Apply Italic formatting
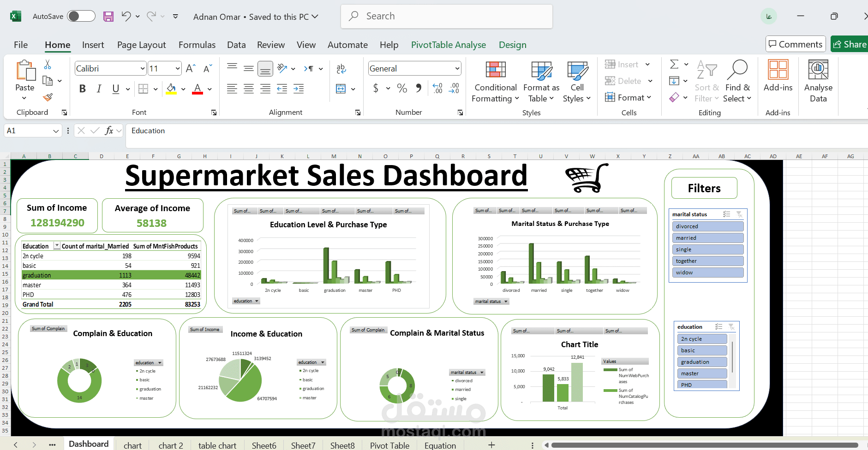 point(99,89)
